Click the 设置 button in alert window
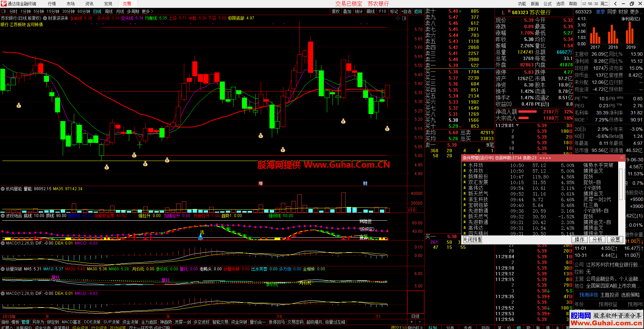 click(x=615, y=239)
